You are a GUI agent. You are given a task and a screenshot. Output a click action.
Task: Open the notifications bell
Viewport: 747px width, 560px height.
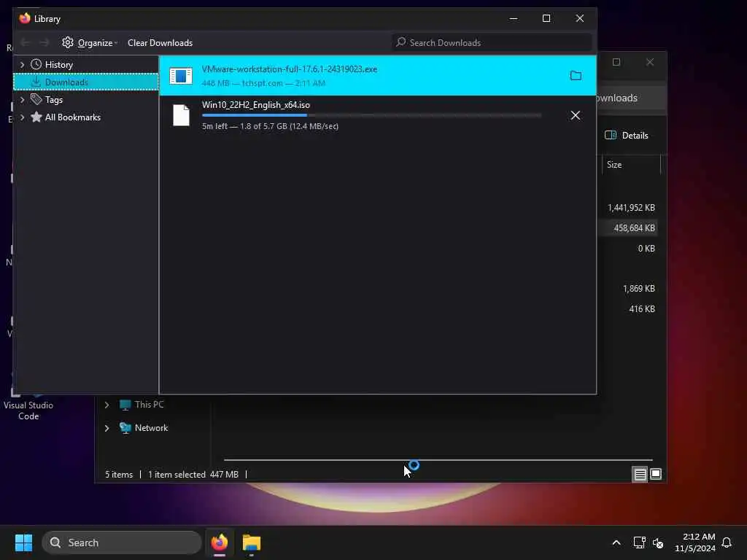727,542
